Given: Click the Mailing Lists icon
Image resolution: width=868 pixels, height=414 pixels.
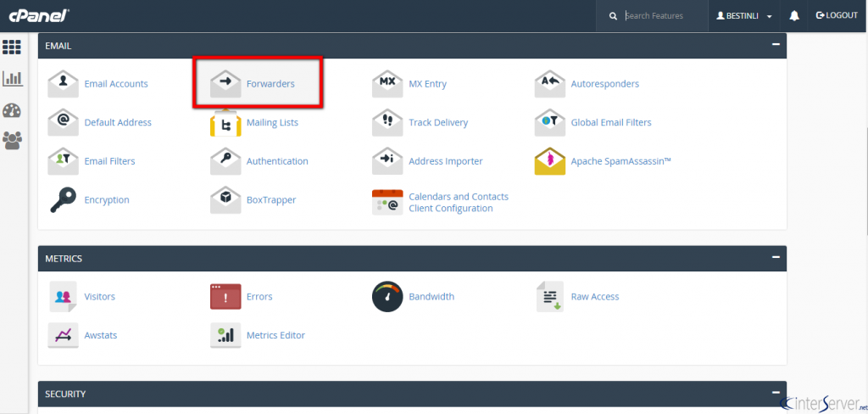Looking at the screenshot, I should click(x=225, y=122).
